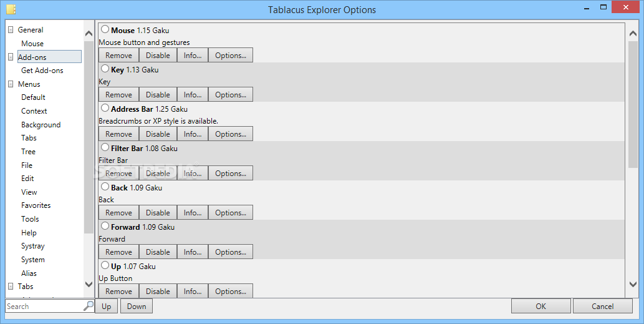644x324 pixels.
Task: Disable the Mouse add-on
Action: click(158, 55)
